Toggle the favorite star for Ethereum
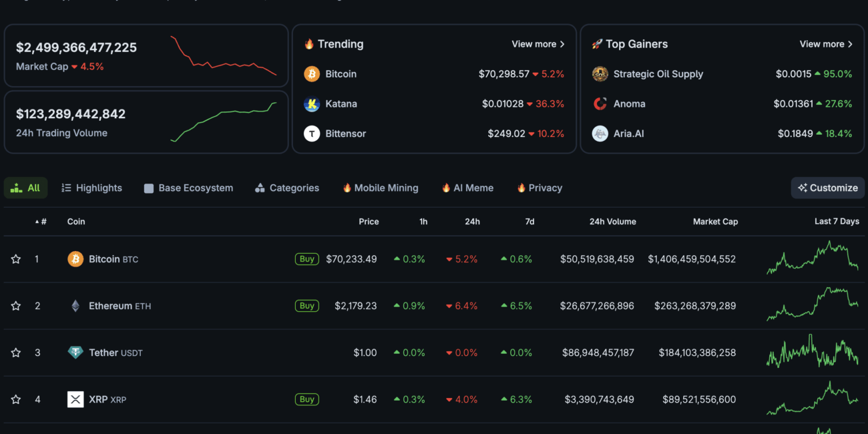The image size is (868, 434). pyautogui.click(x=16, y=306)
